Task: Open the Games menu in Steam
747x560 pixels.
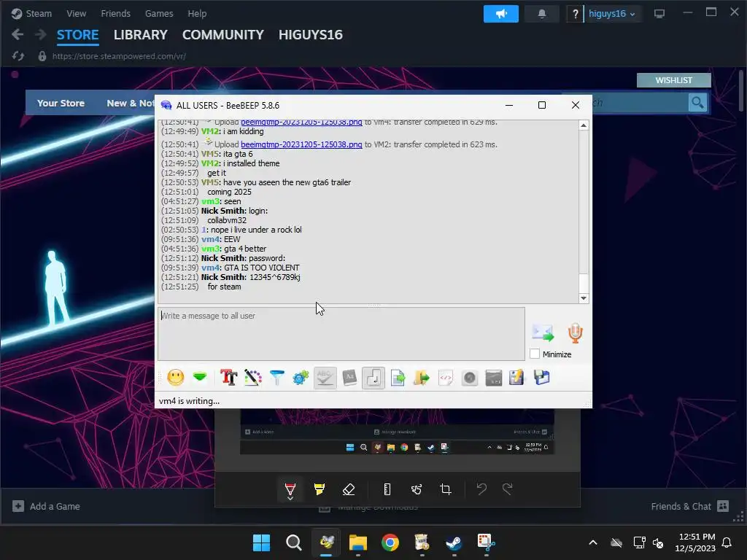Action: (159, 13)
